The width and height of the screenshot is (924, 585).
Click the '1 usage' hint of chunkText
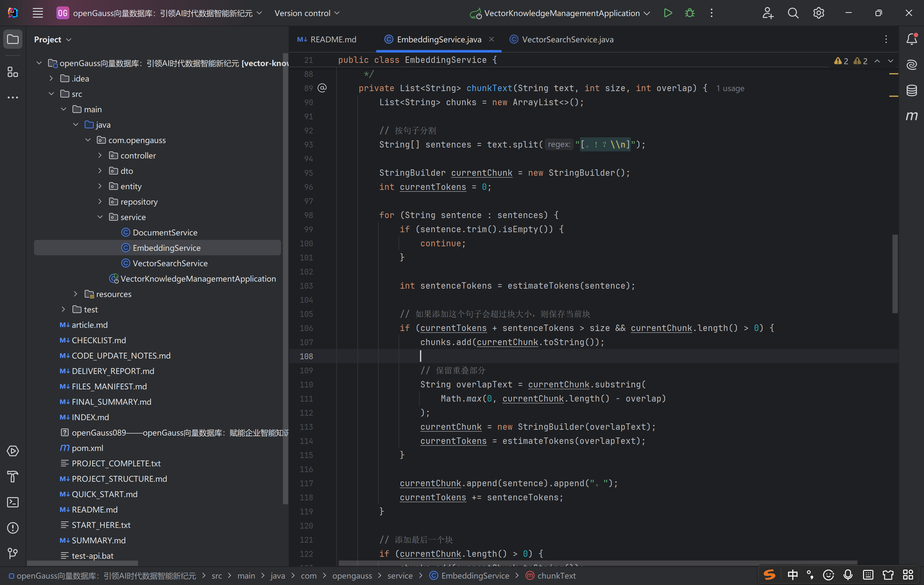pos(730,89)
